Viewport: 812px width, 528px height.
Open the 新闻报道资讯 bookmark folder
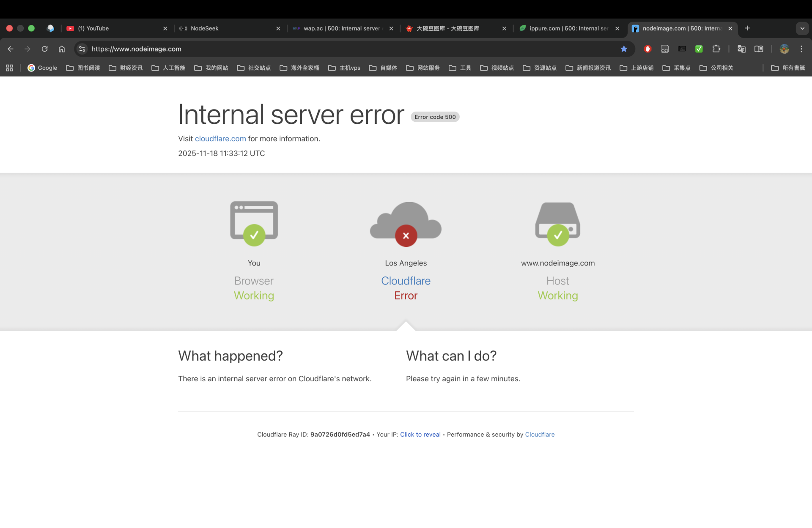coord(589,68)
